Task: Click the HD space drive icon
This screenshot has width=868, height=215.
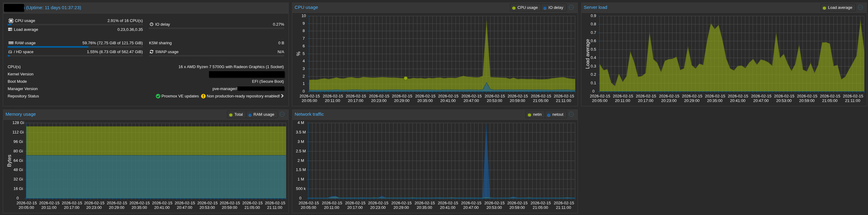Action: 10,52
